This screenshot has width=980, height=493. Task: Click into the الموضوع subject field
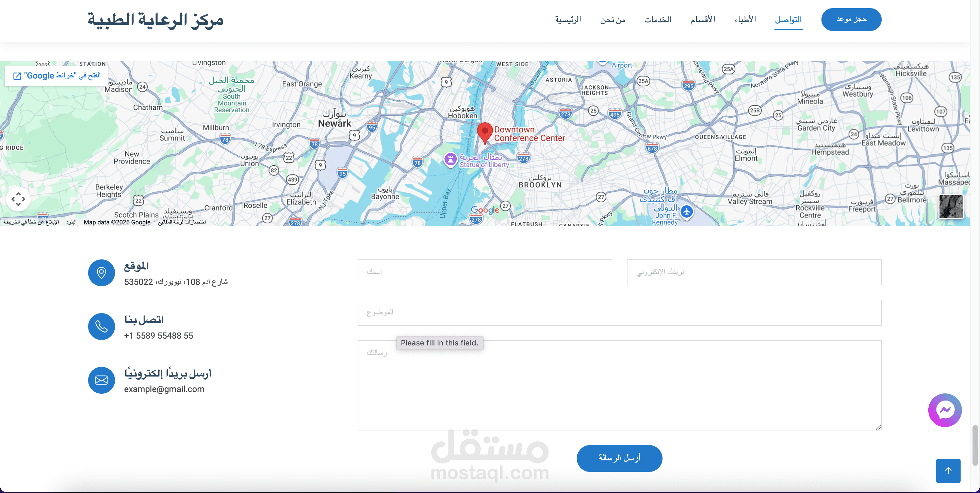619,312
